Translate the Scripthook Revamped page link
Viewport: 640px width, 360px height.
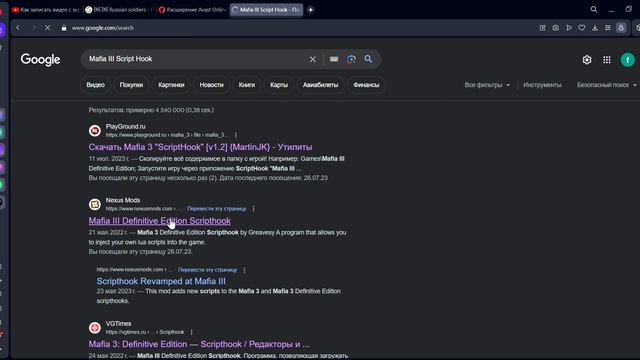(207, 270)
